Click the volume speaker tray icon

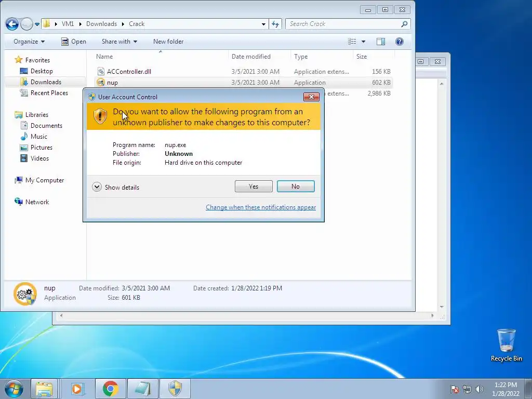tap(479, 389)
